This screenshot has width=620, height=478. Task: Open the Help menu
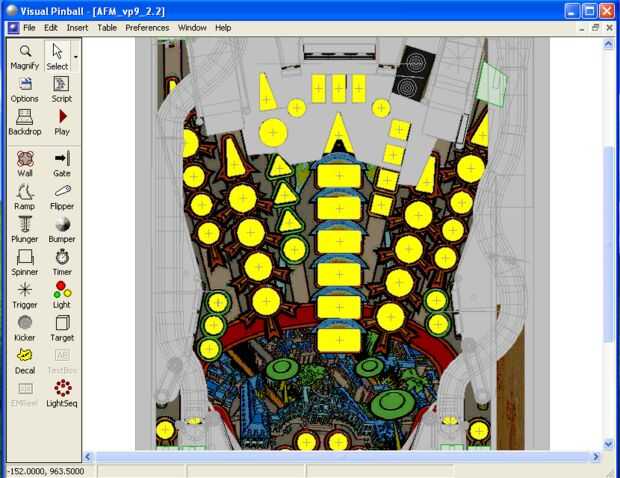223,28
